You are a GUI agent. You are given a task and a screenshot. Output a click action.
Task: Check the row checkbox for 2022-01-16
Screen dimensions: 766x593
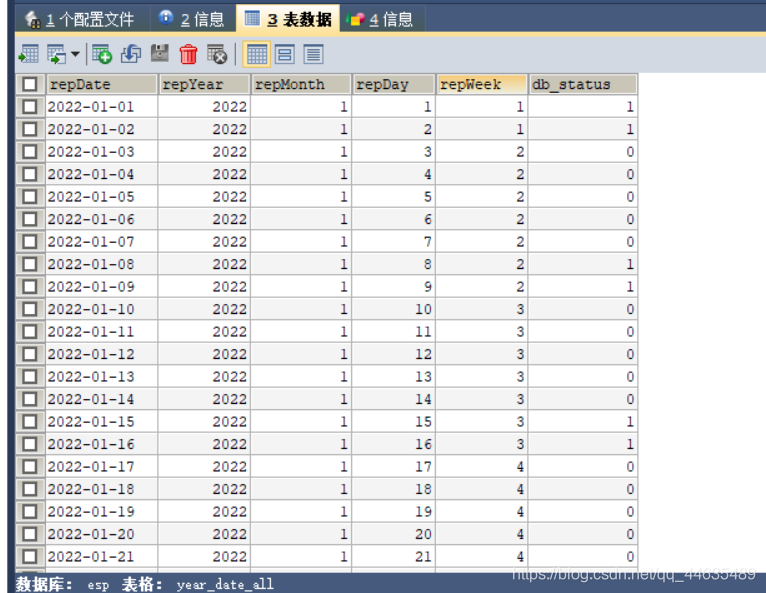[30, 444]
